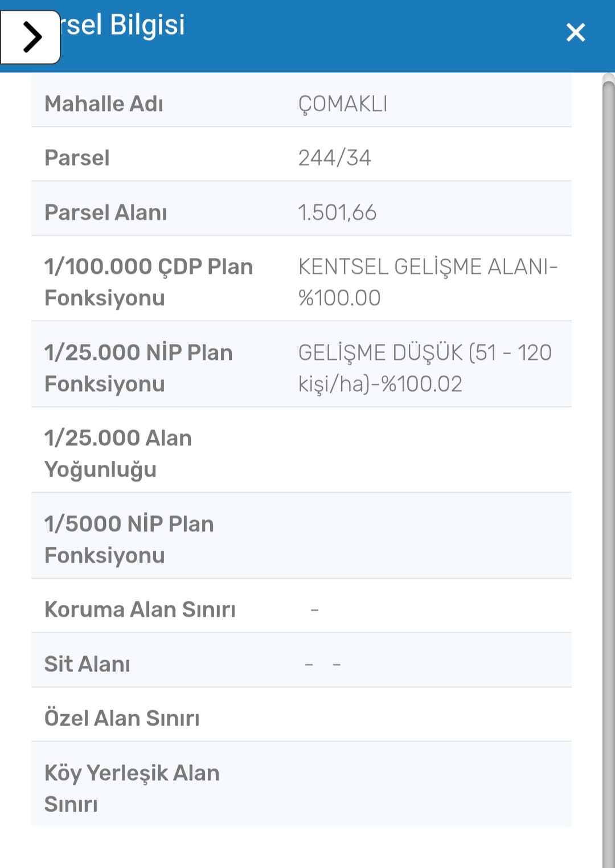Screen dimensions: 615x868
Task: Click the parcel area value 1.501,66
Action: (337, 212)
